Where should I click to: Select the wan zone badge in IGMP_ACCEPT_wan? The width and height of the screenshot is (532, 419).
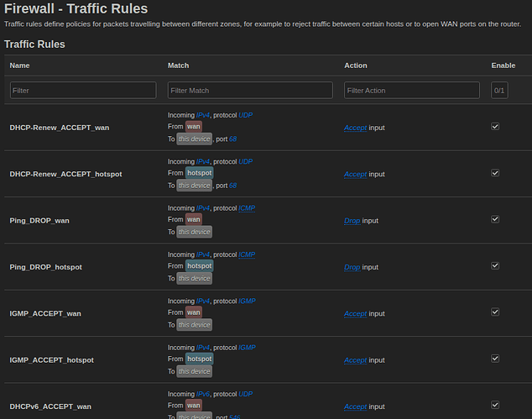(x=193, y=312)
